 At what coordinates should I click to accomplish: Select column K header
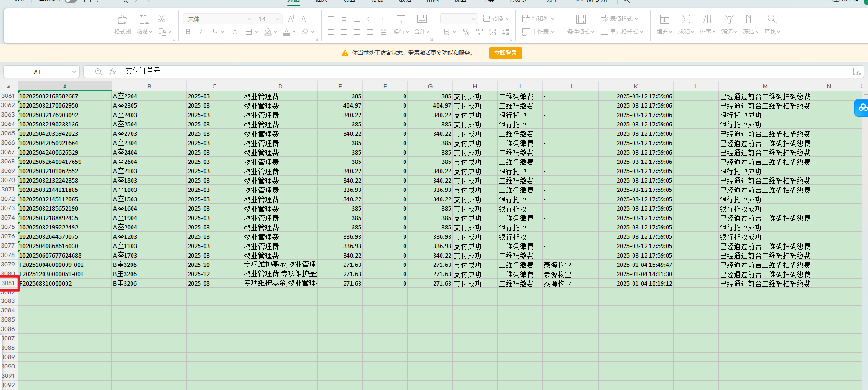click(636, 86)
